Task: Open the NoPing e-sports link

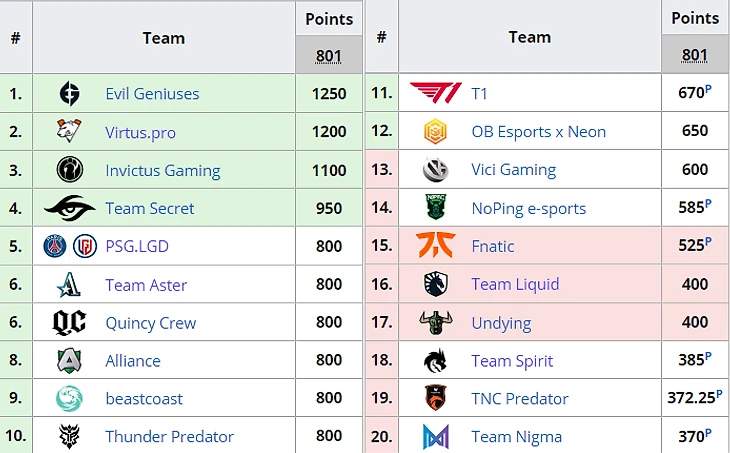Action: pos(528,209)
